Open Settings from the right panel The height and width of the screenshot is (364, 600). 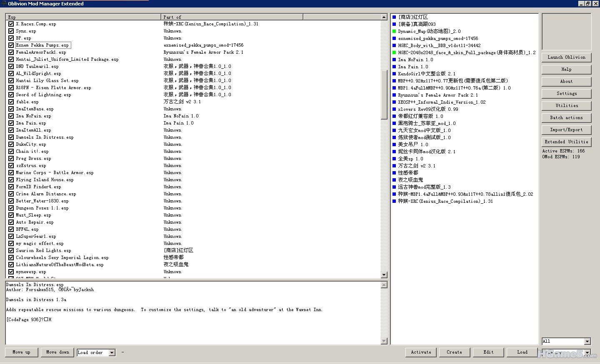pos(566,94)
